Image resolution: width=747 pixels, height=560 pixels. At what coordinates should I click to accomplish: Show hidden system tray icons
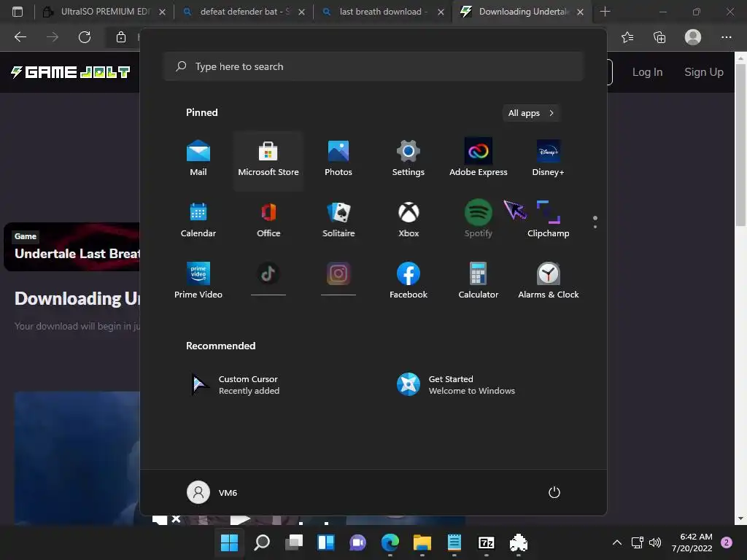tap(617, 542)
